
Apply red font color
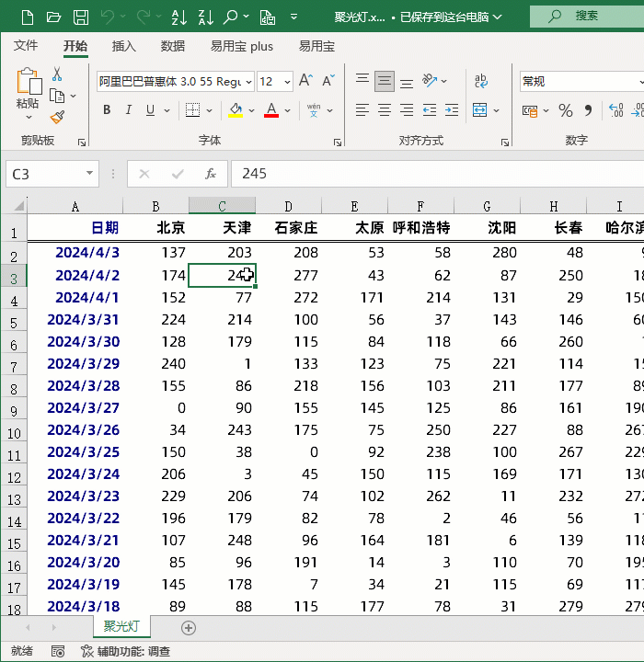click(271, 109)
